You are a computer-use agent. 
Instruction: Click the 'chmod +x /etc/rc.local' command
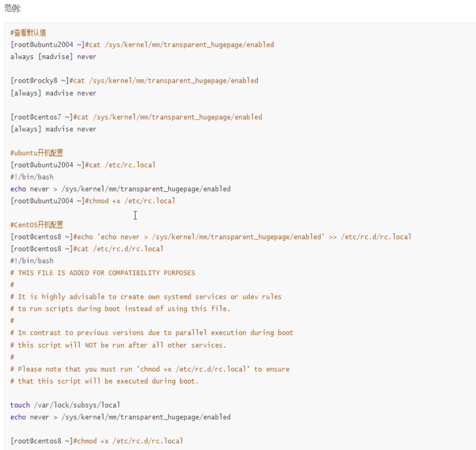click(93, 201)
